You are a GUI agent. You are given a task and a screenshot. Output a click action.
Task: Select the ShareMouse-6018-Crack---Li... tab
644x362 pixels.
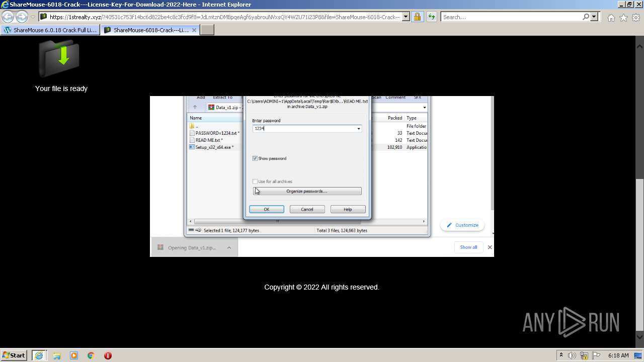click(146, 30)
